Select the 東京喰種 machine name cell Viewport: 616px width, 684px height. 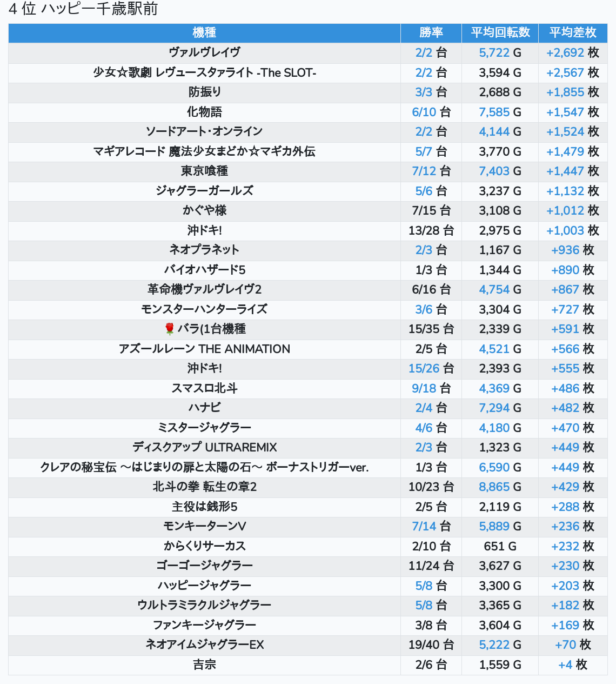[204, 171]
